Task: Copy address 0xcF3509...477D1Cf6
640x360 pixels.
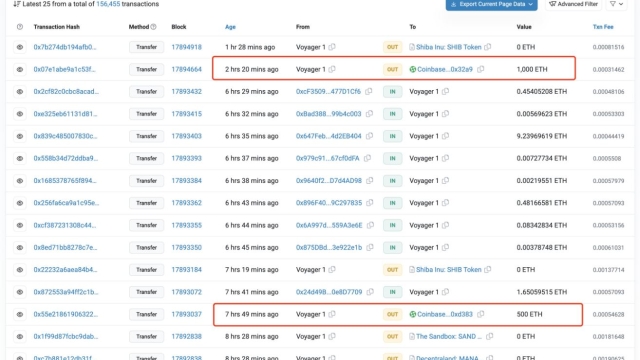Action: (x=369, y=91)
